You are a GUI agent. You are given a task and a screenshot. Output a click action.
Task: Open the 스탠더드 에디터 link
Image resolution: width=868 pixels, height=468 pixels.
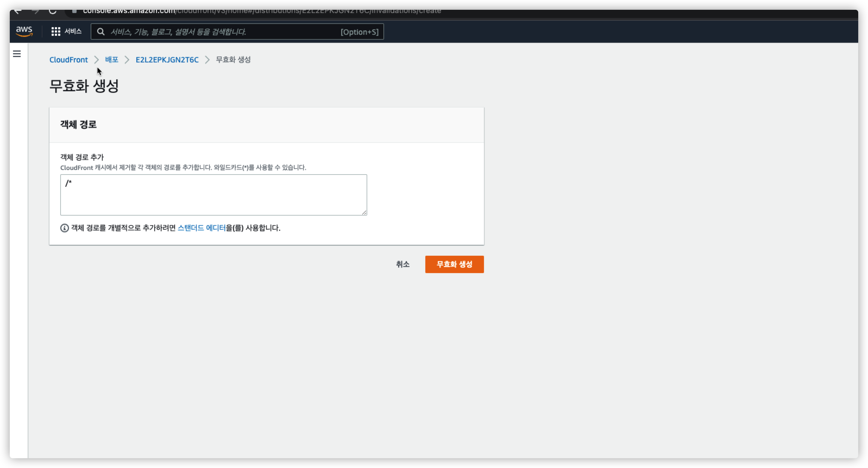[x=202, y=228]
